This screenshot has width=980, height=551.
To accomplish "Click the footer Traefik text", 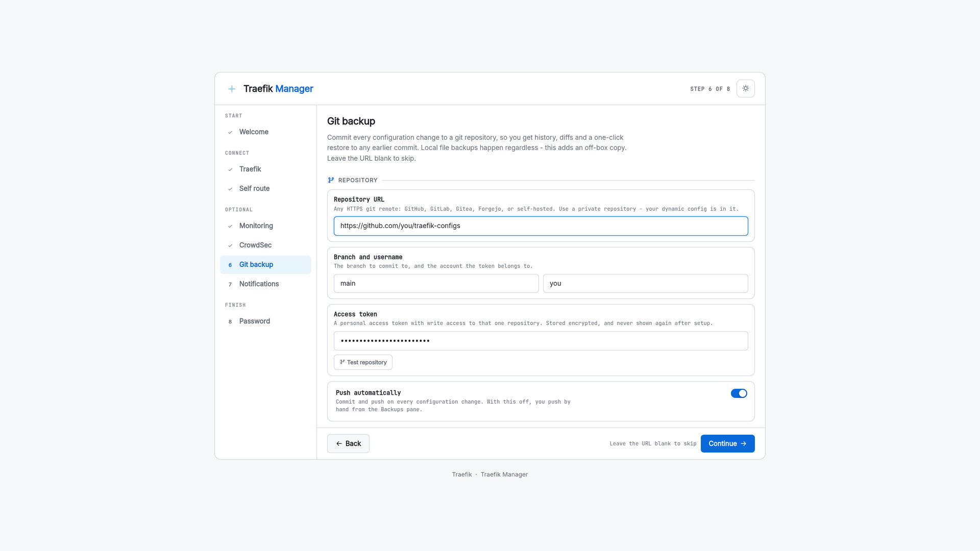I will click(x=461, y=474).
